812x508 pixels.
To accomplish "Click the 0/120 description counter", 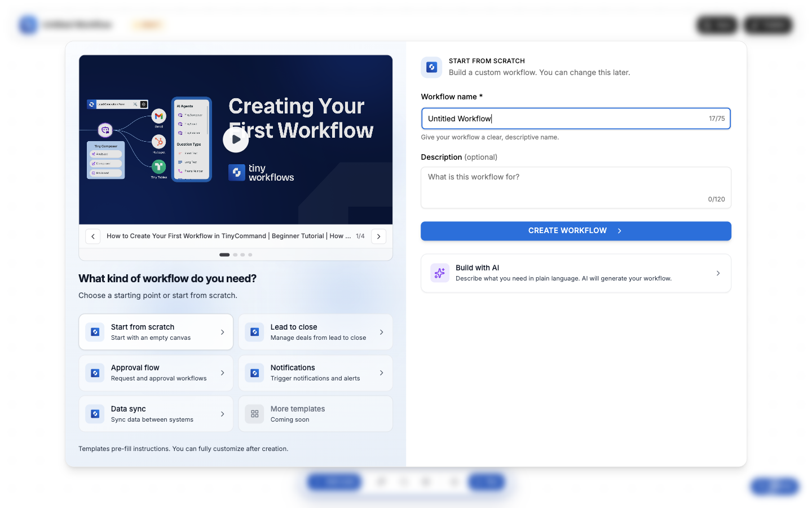I will (x=716, y=199).
